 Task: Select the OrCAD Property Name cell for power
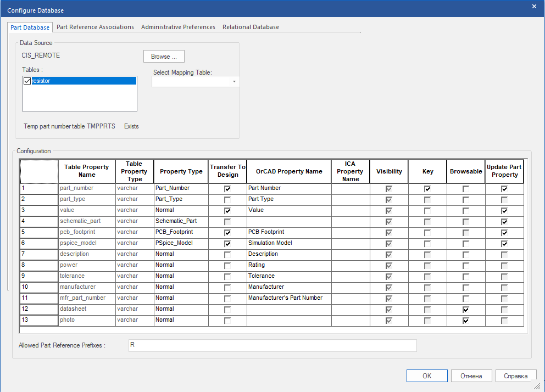click(x=288, y=265)
